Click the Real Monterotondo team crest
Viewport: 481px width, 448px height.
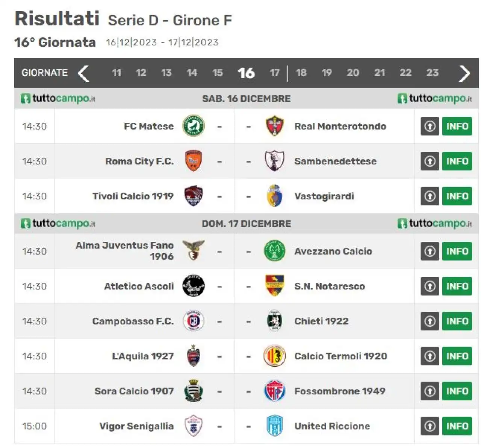tap(275, 126)
